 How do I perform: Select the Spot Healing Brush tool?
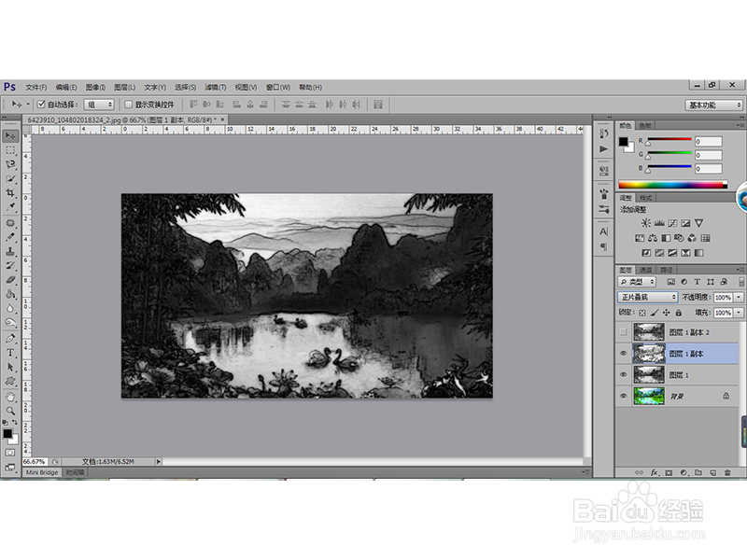click(10, 223)
